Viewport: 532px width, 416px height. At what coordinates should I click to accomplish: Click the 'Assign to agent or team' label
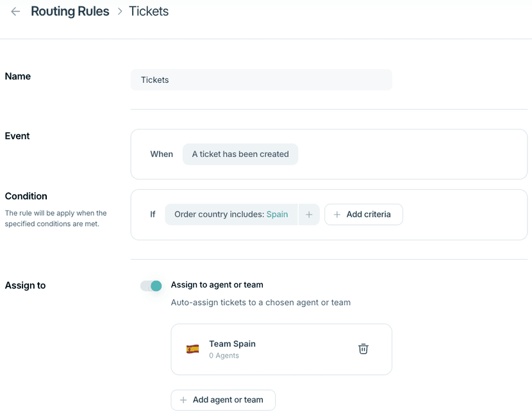[x=217, y=285]
